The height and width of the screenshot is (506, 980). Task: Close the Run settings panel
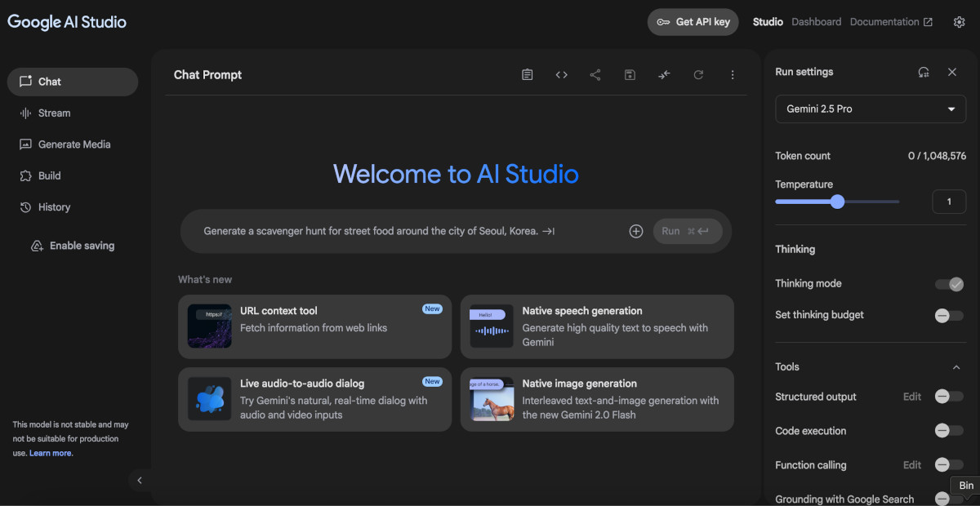pyautogui.click(x=952, y=72)
